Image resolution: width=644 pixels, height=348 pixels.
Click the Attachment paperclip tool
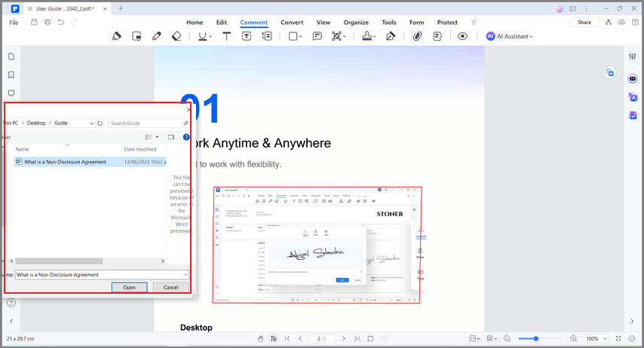pyautogui.click(x=417, y=36)
